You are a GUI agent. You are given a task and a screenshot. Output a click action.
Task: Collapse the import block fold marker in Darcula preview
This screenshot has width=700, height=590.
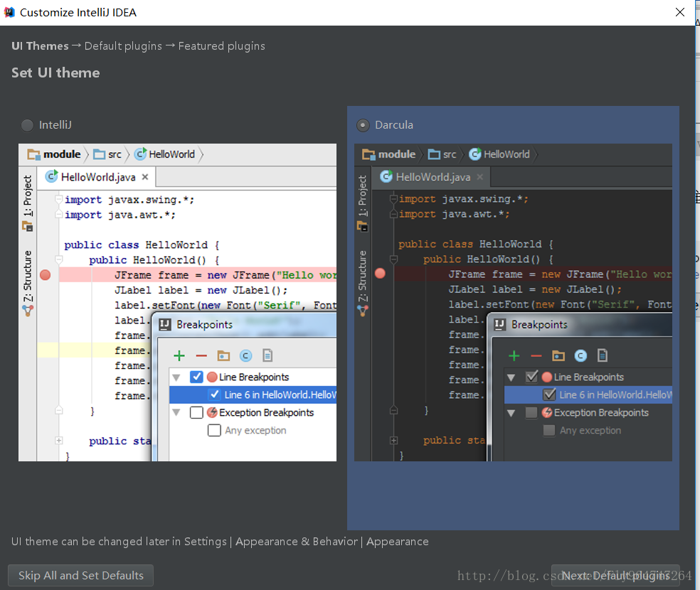(x=393, y=198)
